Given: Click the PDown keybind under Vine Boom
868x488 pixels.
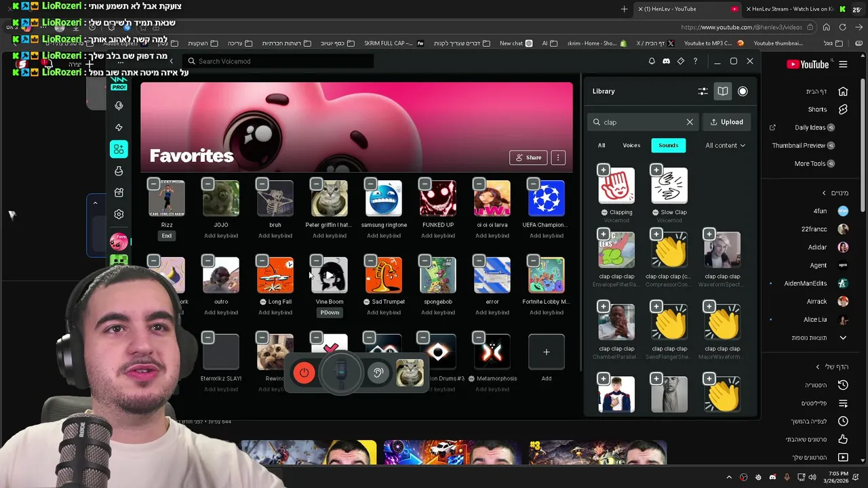Looking at the screenshot, I should click(330, 312).
